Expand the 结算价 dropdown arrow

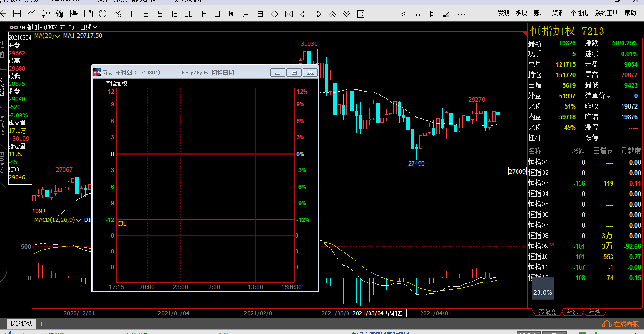pos(609,96)
